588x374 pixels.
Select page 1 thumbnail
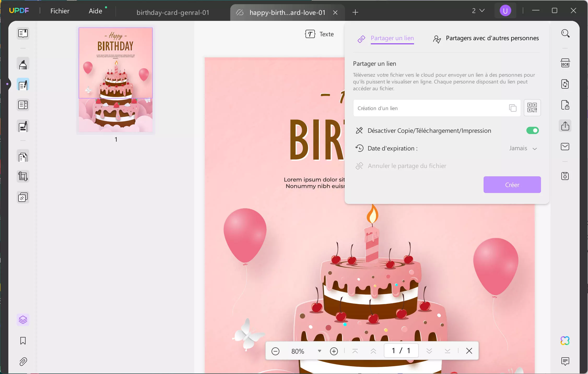coord(116,80)
